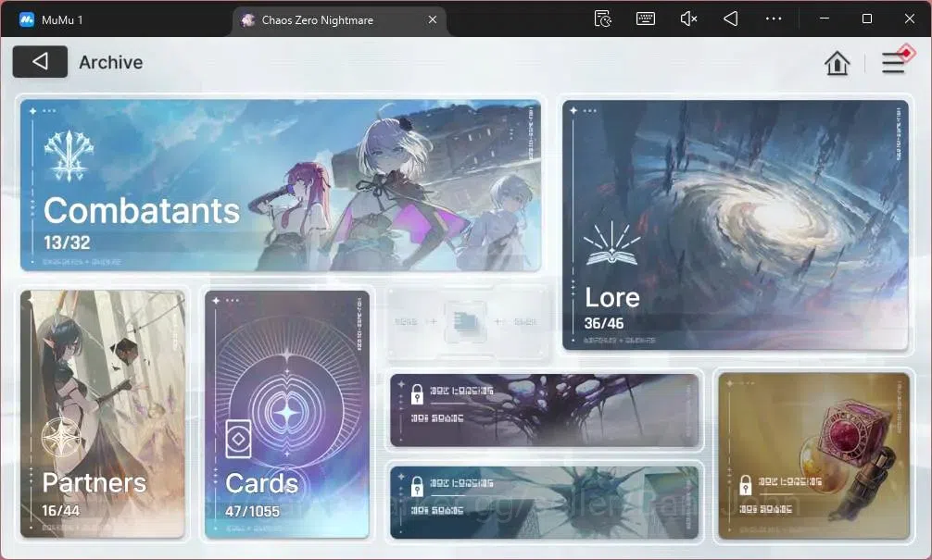Close the Chaos Zero Nightmare tab
Screen dimensions: 932x560
[433, 19]
